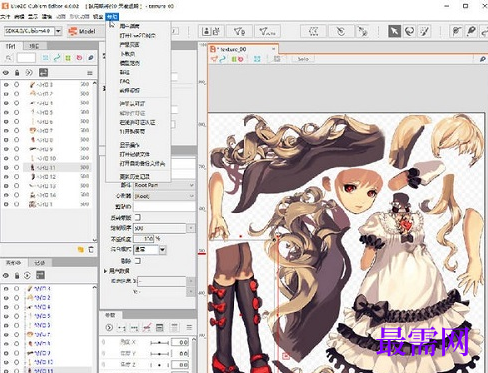Toggle the lock-all icon in parts panel header
This screenshot has width=488, height=373.
pyautogui.click(x=17, y=72)
